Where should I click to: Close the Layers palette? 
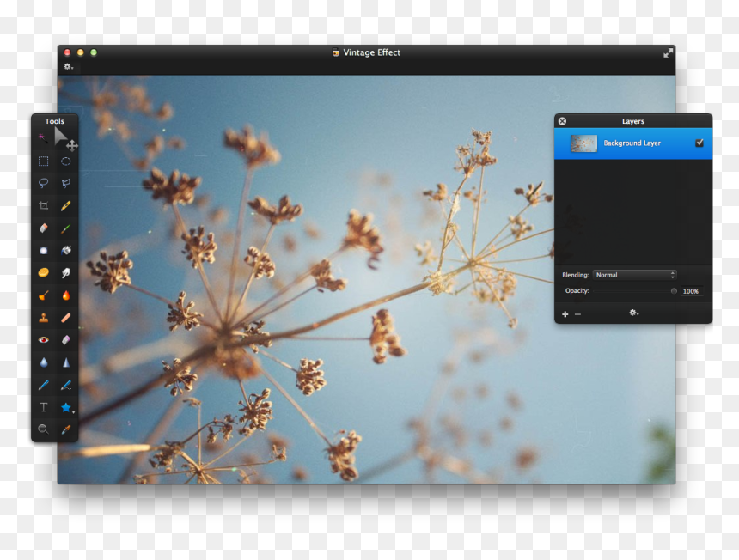coord(562,121)
